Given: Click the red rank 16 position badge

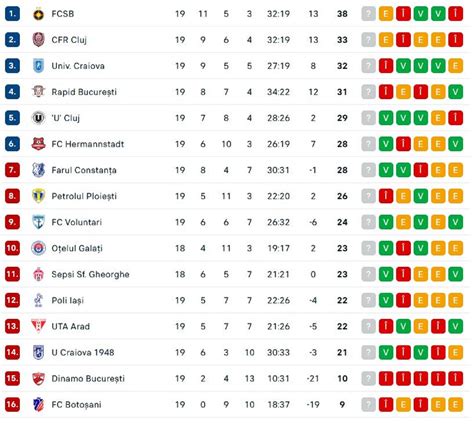Looking at the screenshot, I should pos(12,405).
